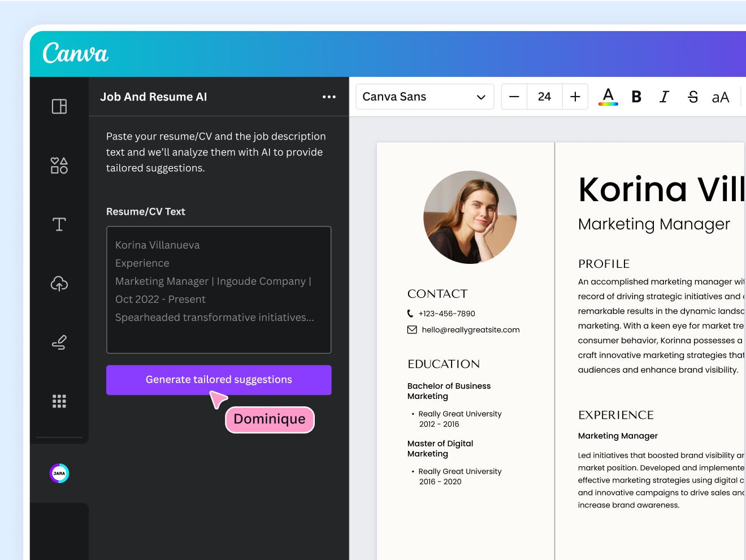The height and width of the screenshot is (560, 746).
Task: Open the JARA app icon
Action: pos(59,473)
